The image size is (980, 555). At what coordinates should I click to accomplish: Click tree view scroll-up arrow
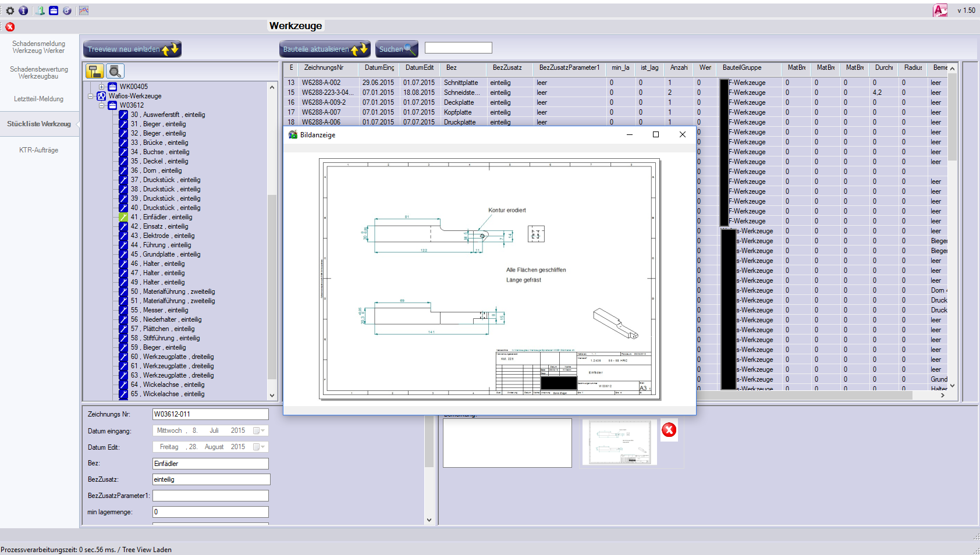point(272,87)
